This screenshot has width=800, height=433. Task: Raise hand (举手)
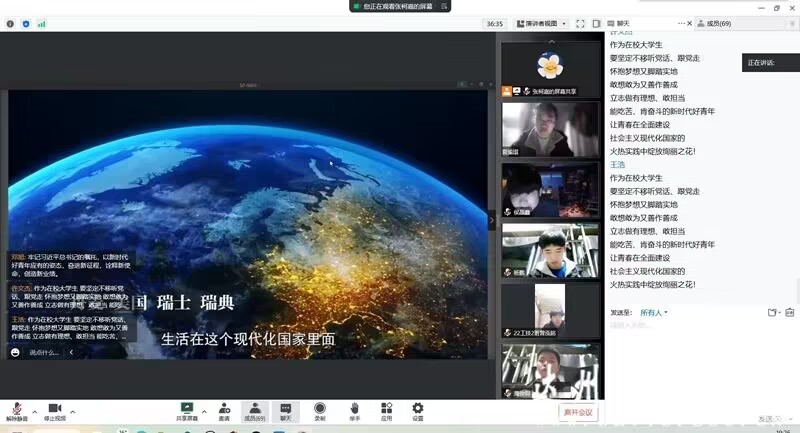coord(355,412)
